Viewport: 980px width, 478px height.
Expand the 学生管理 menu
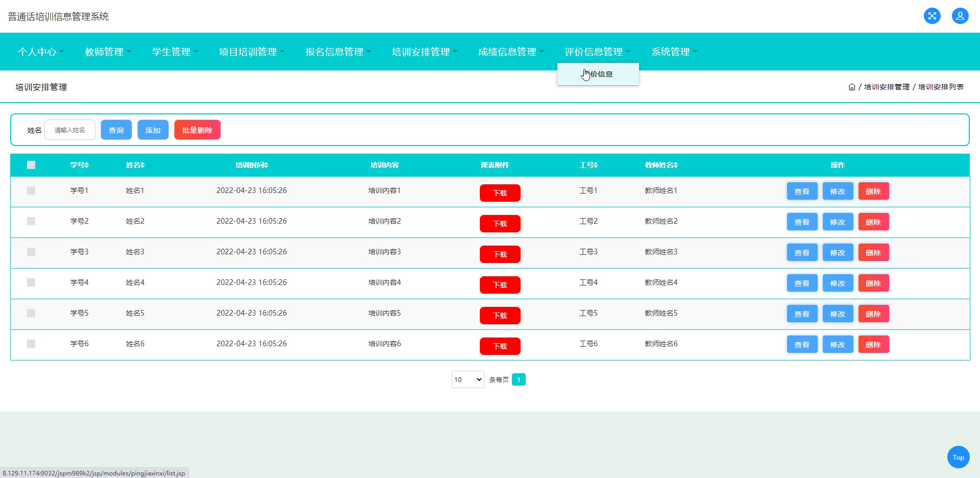coord(175,52)
